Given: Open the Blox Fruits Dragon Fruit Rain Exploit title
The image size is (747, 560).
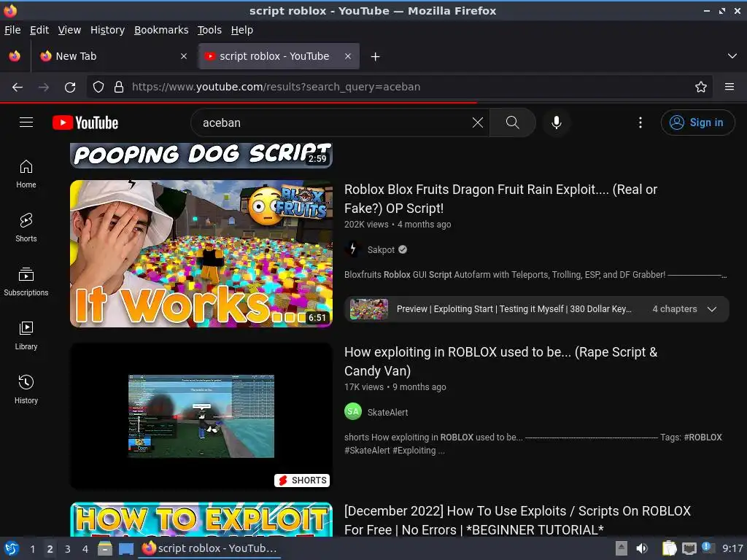Looking at the screenshot, I should point(500,199).
